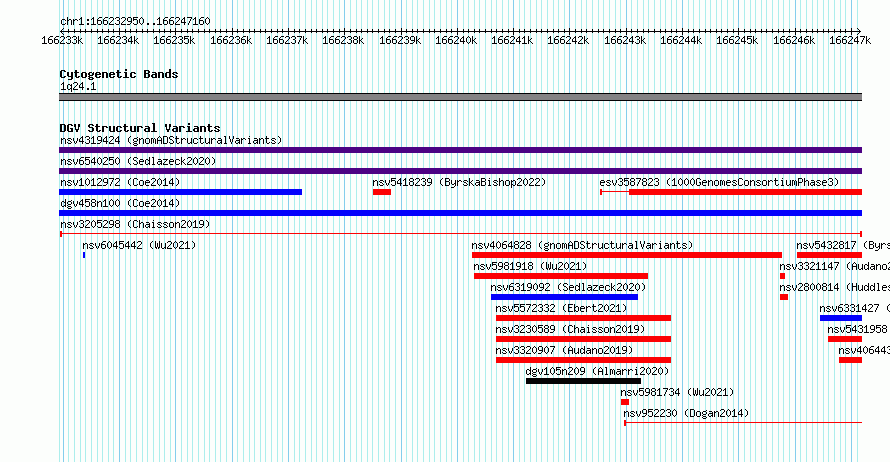Open nsv2800814 Huddleston variant label

point(834,287)
